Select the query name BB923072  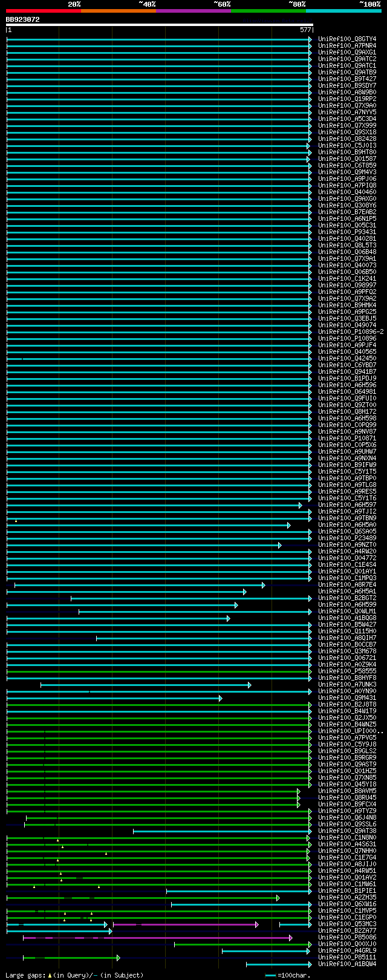(x=22, y=19)
